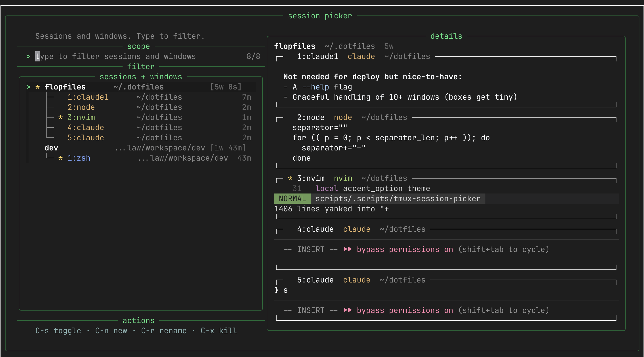644x357 pixels.
Task: Click the active-window asterisk next to 3:nvim
Action: (x=60, y=117)
